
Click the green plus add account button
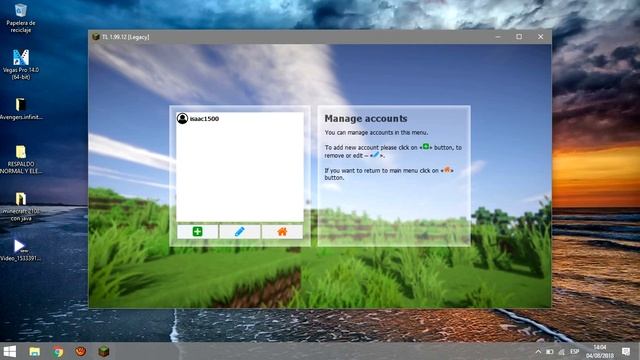tap(198, 232)
